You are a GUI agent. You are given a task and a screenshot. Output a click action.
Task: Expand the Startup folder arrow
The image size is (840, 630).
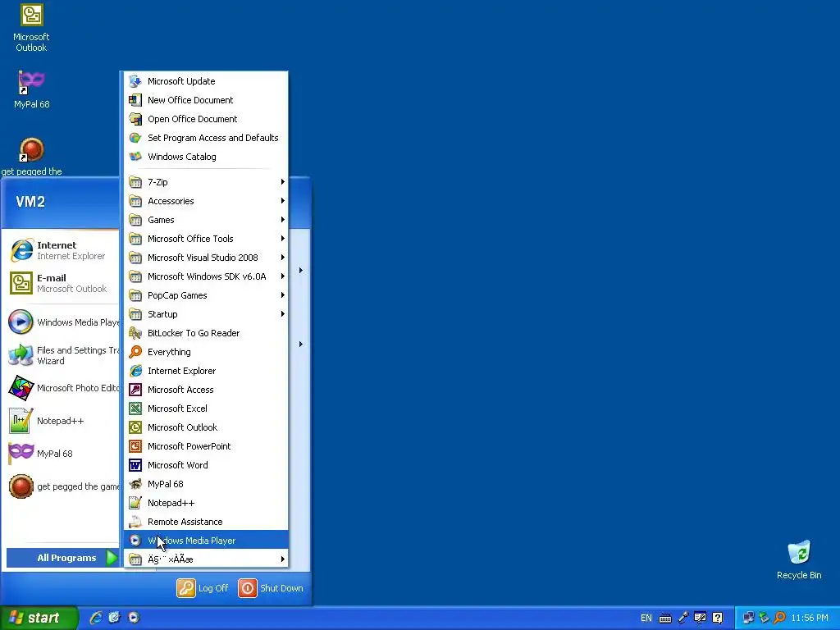282,314
